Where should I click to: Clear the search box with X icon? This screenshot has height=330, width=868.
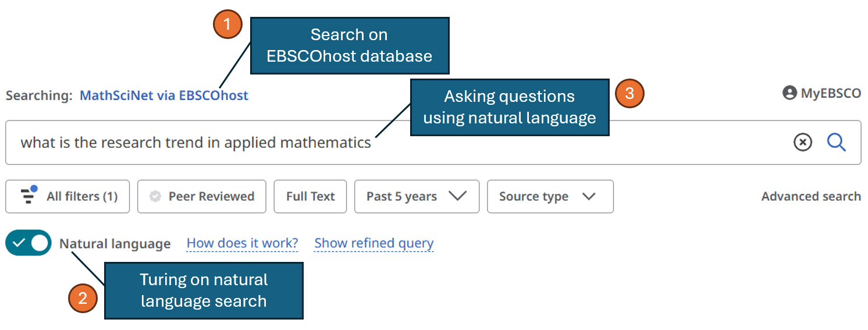coord(803,142)
